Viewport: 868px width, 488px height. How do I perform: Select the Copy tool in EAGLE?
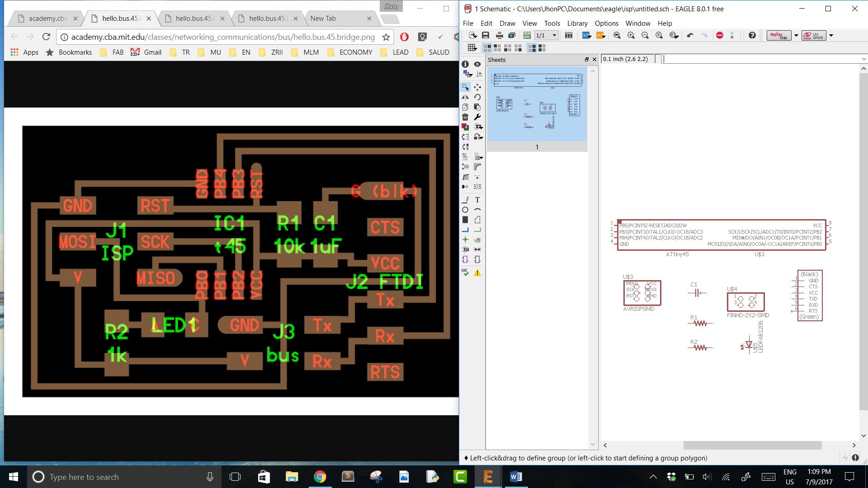point(465,107)
